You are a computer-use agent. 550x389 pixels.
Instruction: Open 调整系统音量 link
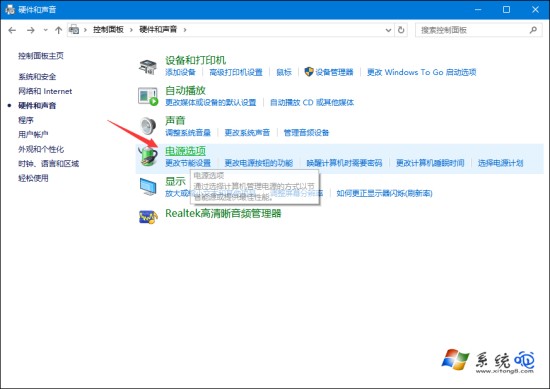click(x=188, y=133)
